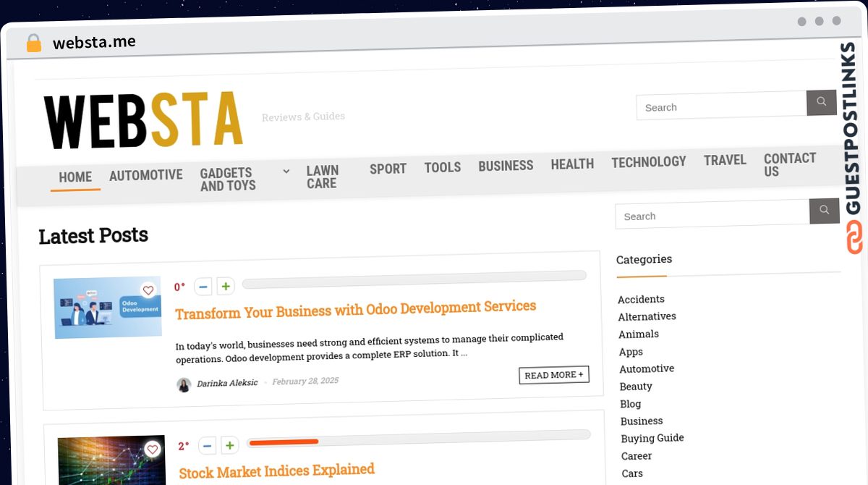Open the Gadgets and Toys menu item

(228, 179)
